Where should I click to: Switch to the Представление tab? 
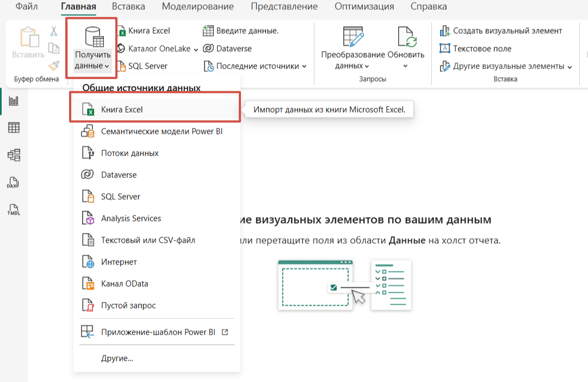284,7
